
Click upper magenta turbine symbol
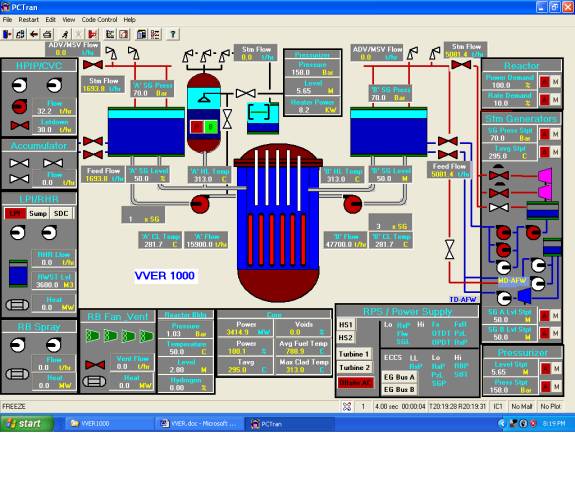coord(545,175)
